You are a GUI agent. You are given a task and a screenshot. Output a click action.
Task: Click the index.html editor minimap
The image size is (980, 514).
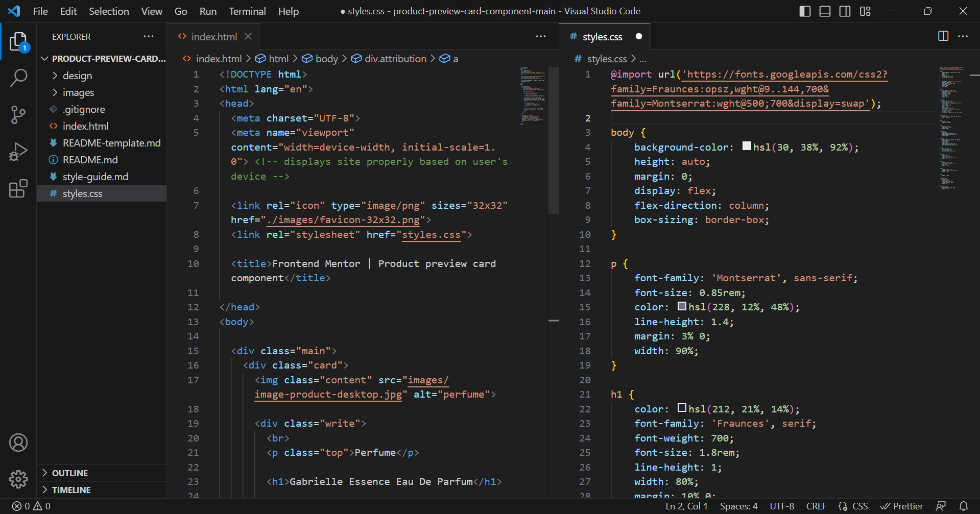pos(533,96)
